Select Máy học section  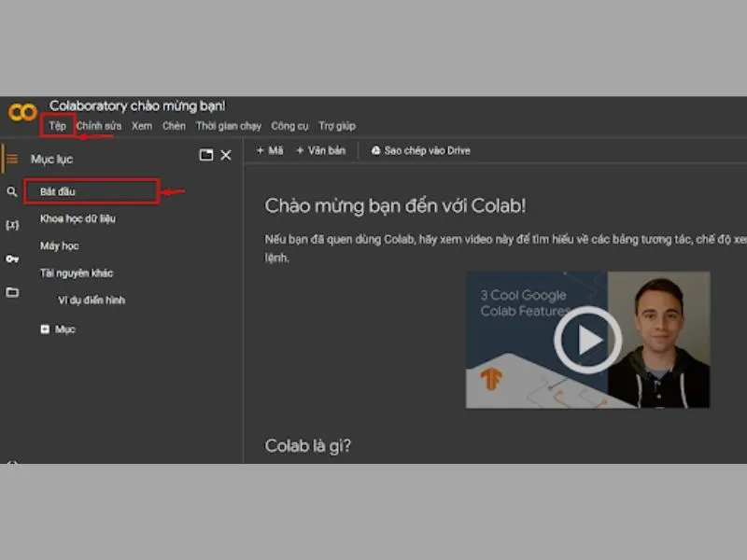[60, 245]
